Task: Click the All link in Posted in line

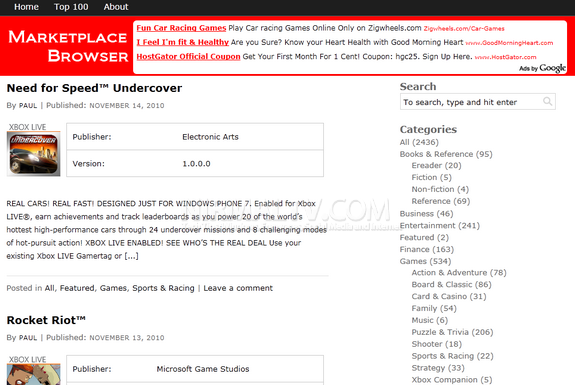Action: (x=50, y=288)
